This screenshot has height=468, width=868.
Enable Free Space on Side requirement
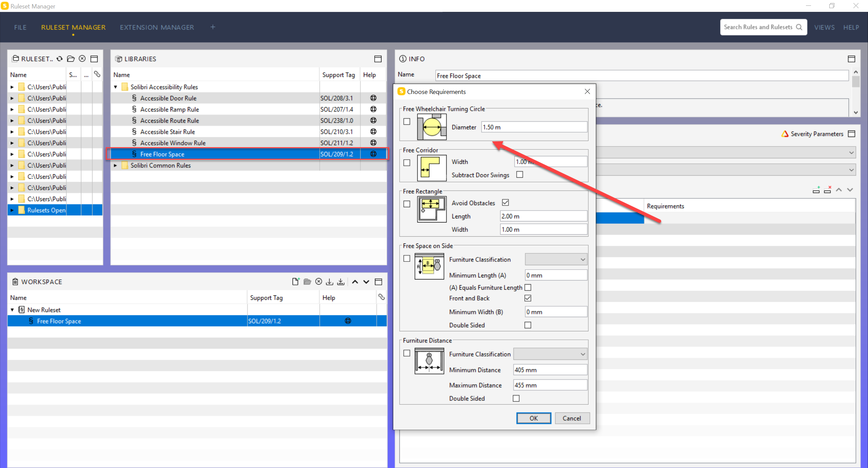[407, 258]
